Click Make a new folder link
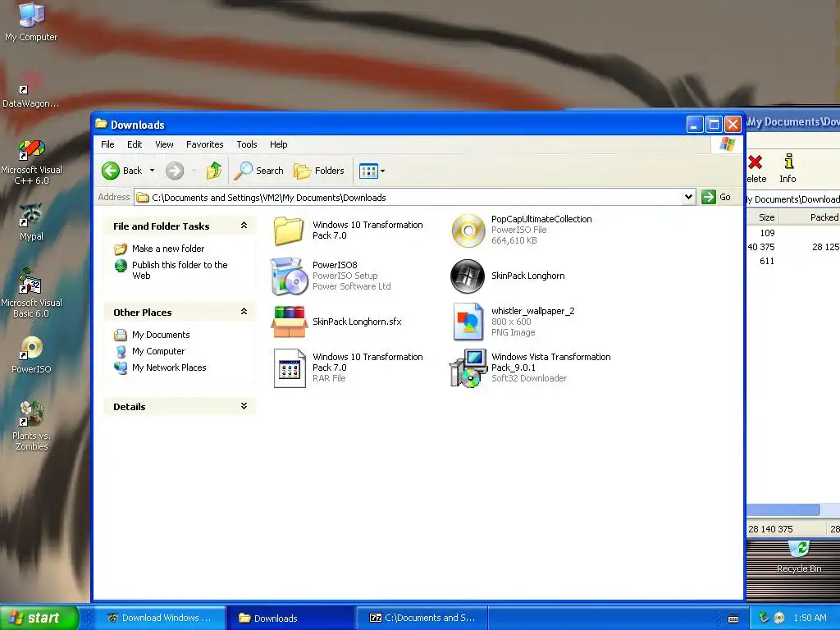 [x=168, y=249]
